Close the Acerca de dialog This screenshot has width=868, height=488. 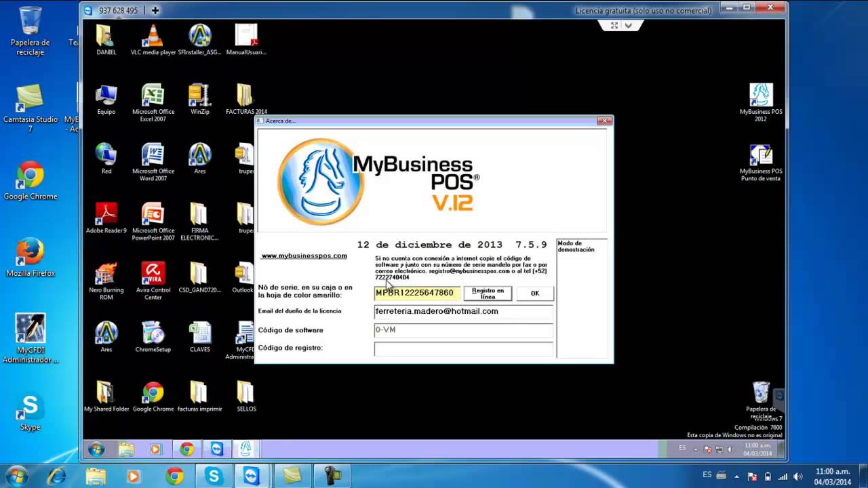click(604, 121)
